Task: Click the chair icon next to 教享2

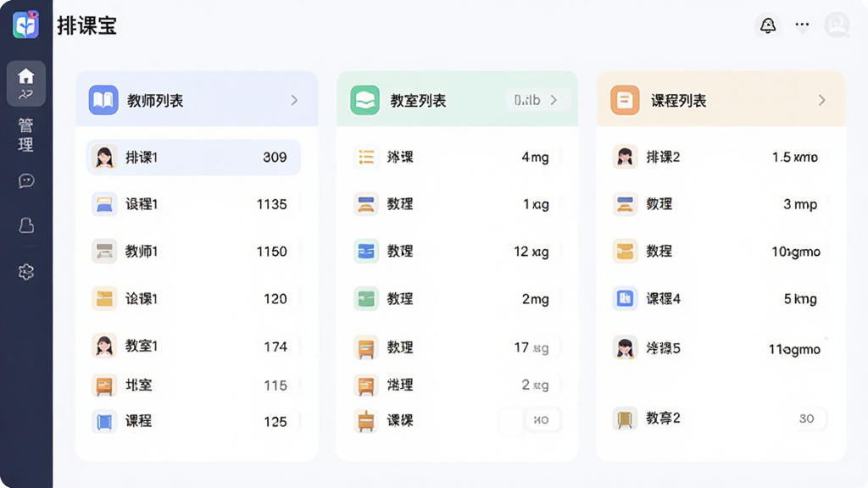Action: coord(625,419)
